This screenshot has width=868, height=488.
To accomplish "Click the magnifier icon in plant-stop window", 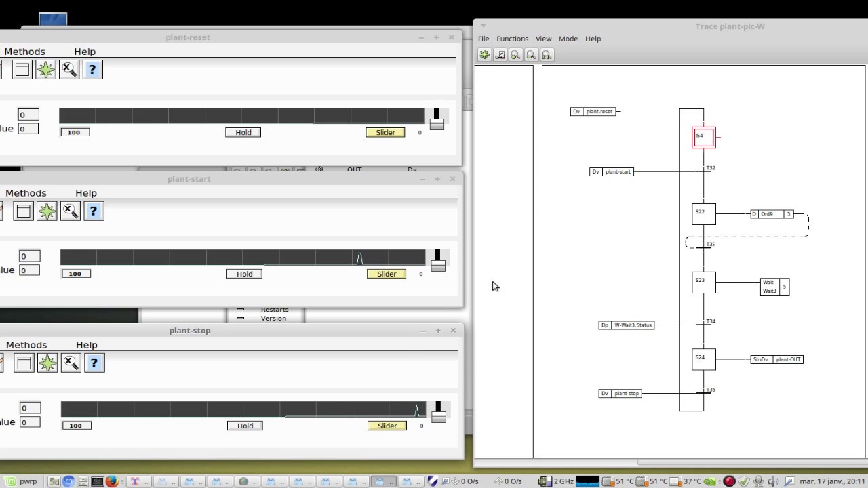I will coord(71,363).
